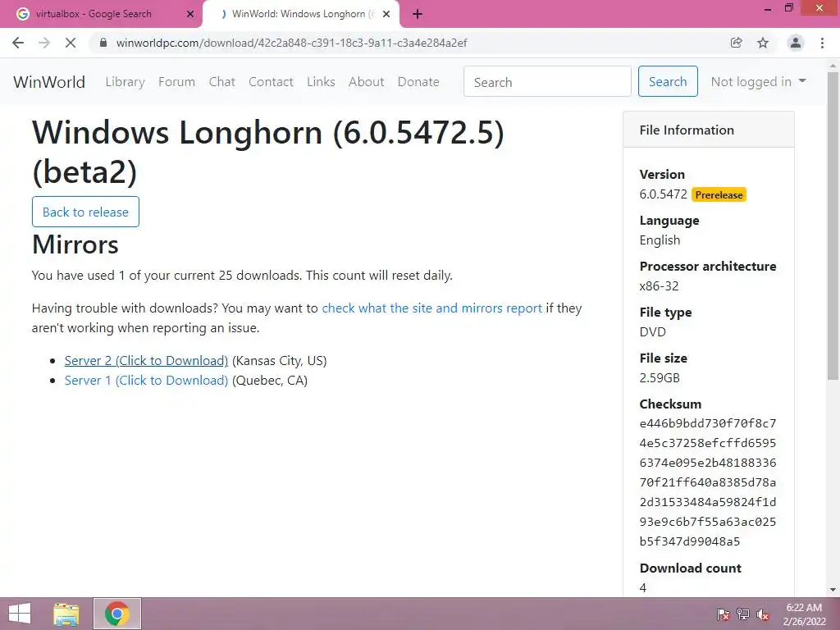
Task: Click the Prerelease badge
Action: coord(719,195)
